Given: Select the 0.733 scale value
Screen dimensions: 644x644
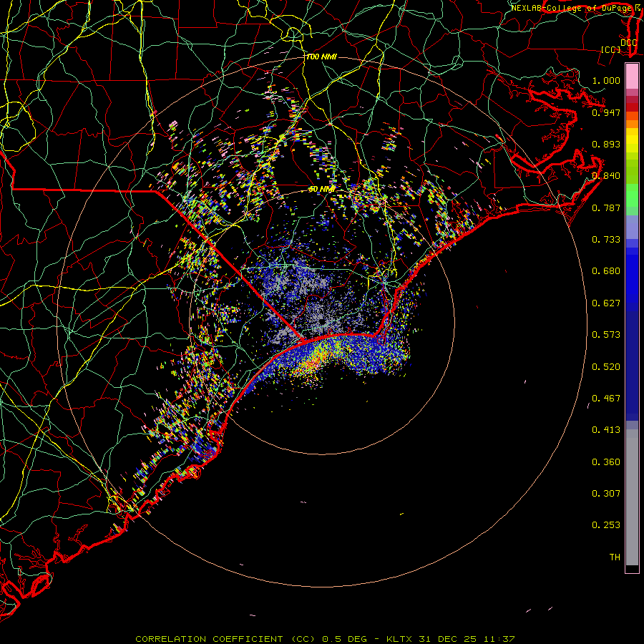Looking at the screenshot, I should [606, 240].
